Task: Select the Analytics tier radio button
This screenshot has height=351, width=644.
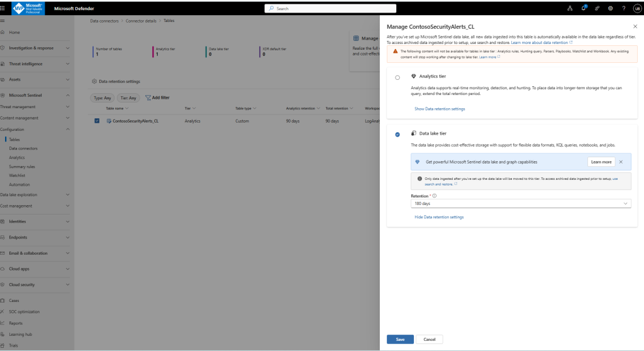Action: click(x=397, y=77)
